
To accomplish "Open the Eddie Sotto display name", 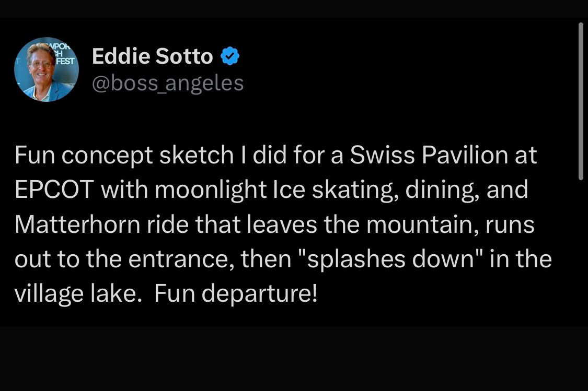I will click(x=152, y=56).
